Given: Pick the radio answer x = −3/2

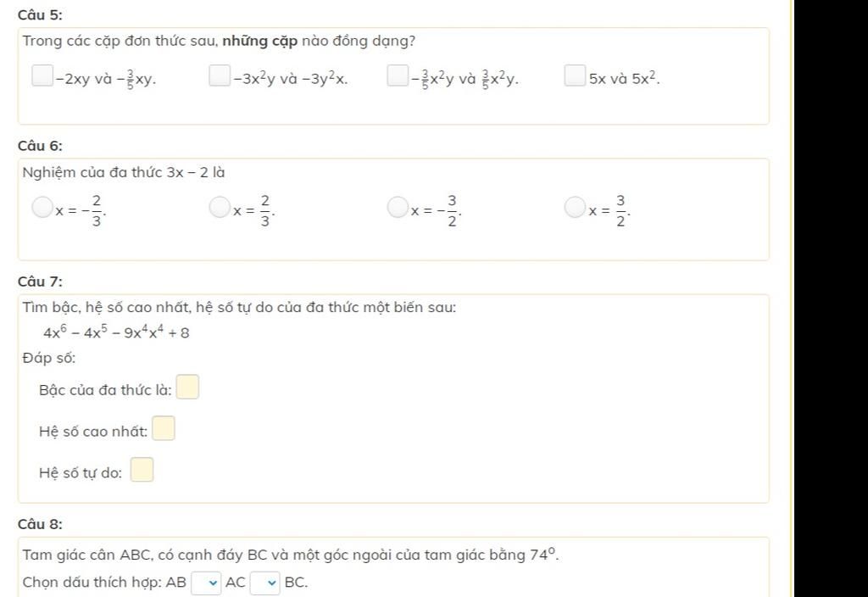Looking at the screenshot, I should [398, 208].
